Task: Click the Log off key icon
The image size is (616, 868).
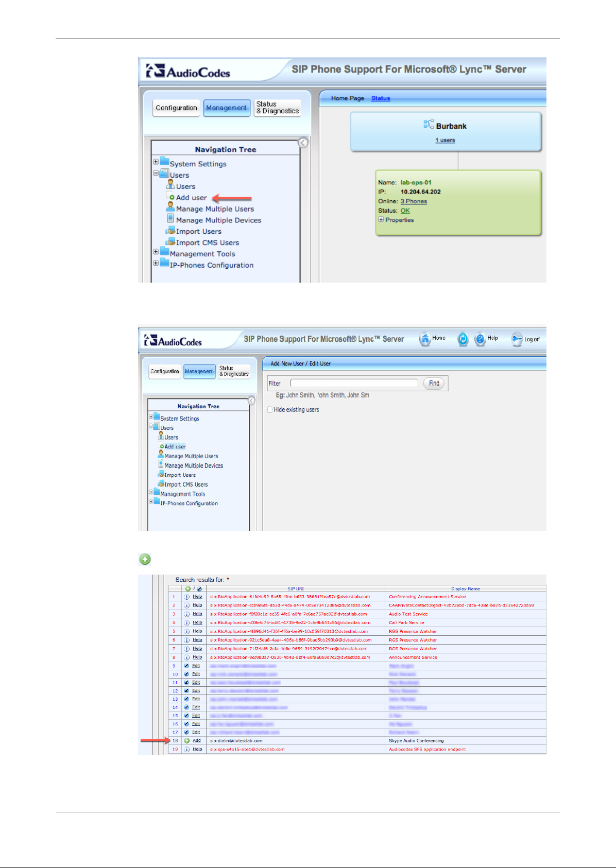Action: point(517,339)
